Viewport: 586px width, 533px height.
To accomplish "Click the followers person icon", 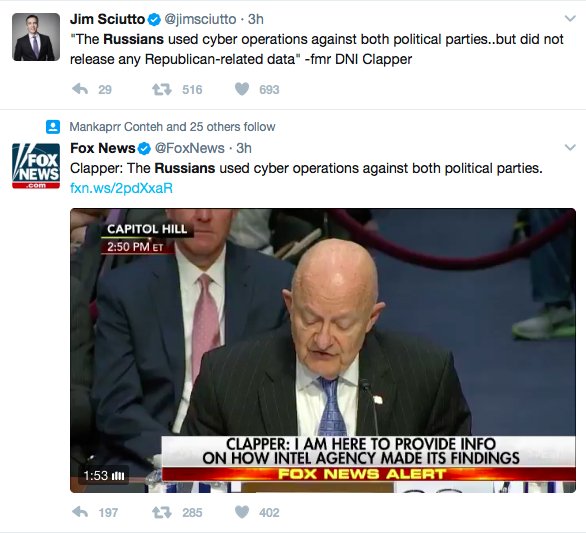I will (53, 127).
